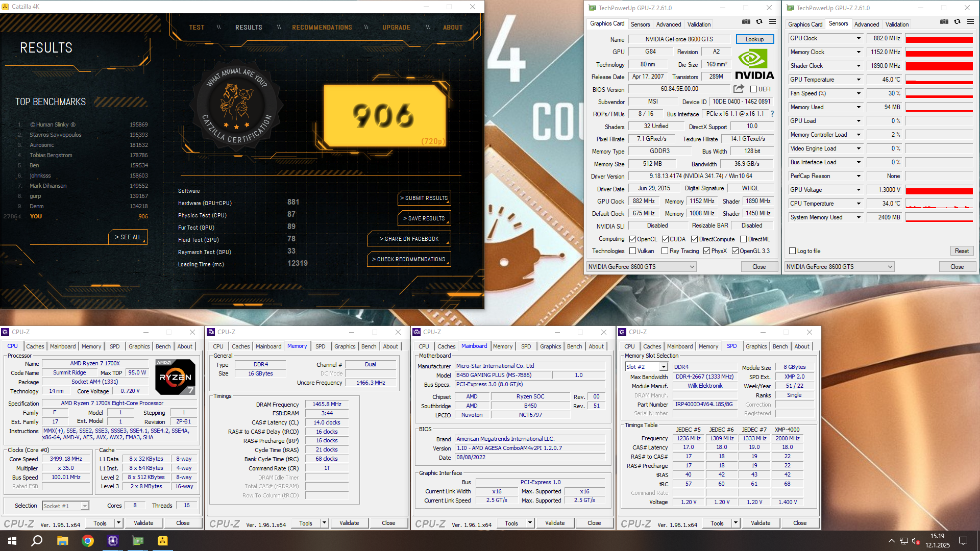This screenshot has height=551, width=980.
Task: Click GPU Clock red sensor graph
Action: (x=939, y=38)
